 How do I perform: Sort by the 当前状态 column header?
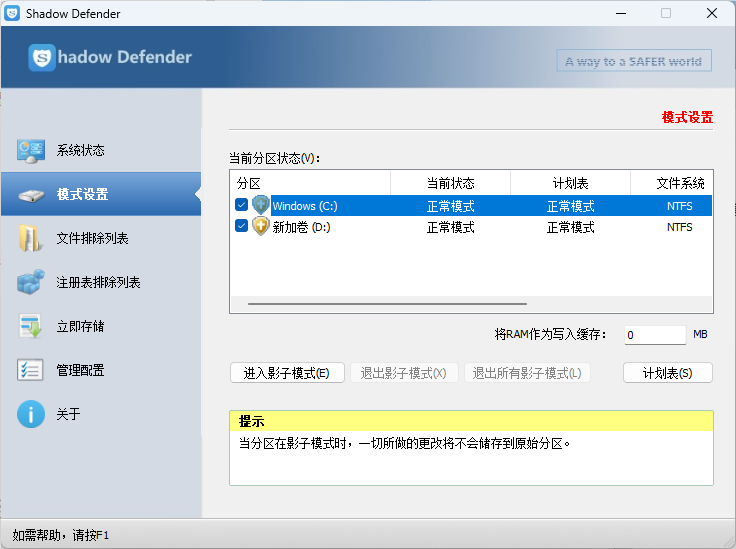pyautogui.click(x=450, y=183)
